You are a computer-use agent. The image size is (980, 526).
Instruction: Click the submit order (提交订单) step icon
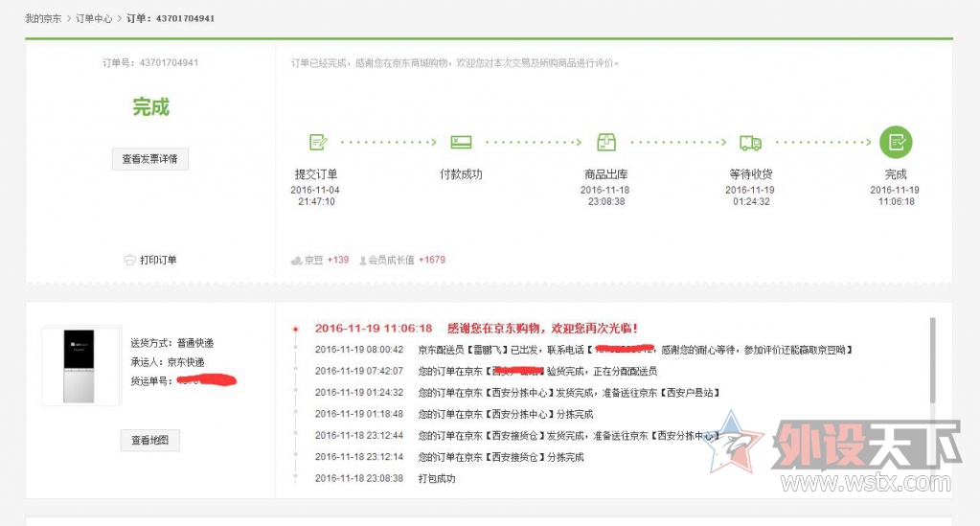point(318,143)
